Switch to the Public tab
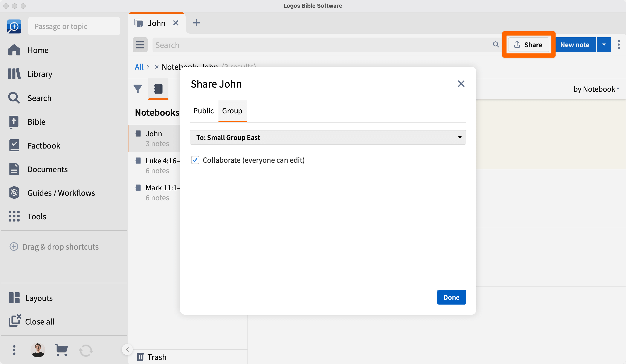 (x=203, y=111)
